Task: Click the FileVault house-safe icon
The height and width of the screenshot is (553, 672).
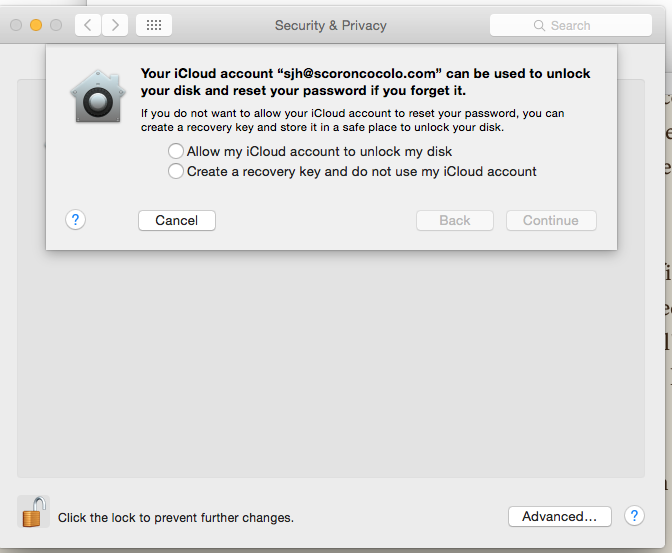Action: tap(95, 96)
